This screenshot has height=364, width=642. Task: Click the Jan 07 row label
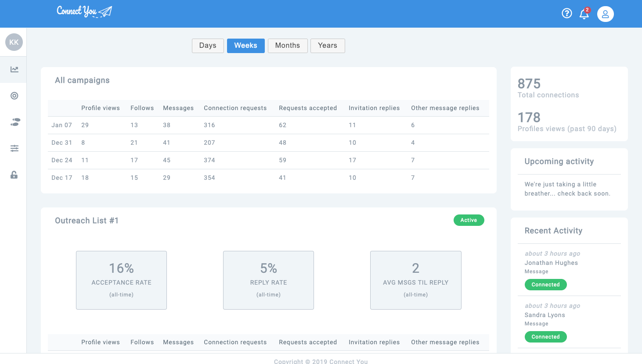(61, 125)
